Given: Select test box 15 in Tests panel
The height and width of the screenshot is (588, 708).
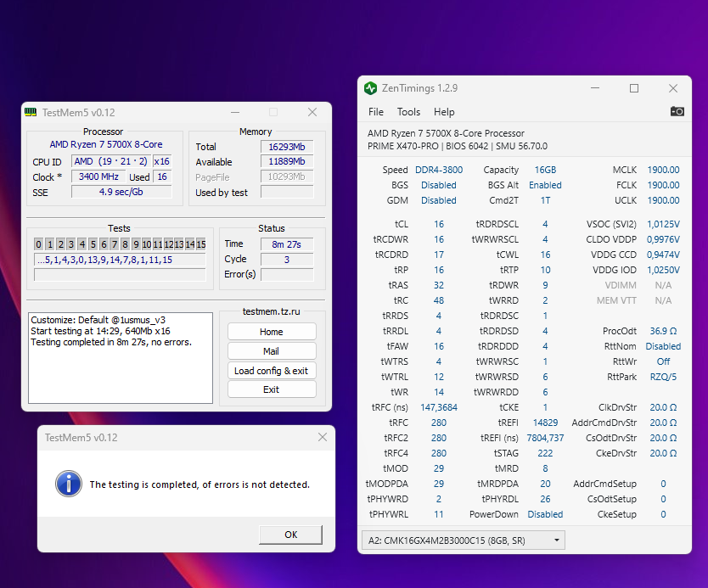Looking at the screenshot, I should (201, 244).
